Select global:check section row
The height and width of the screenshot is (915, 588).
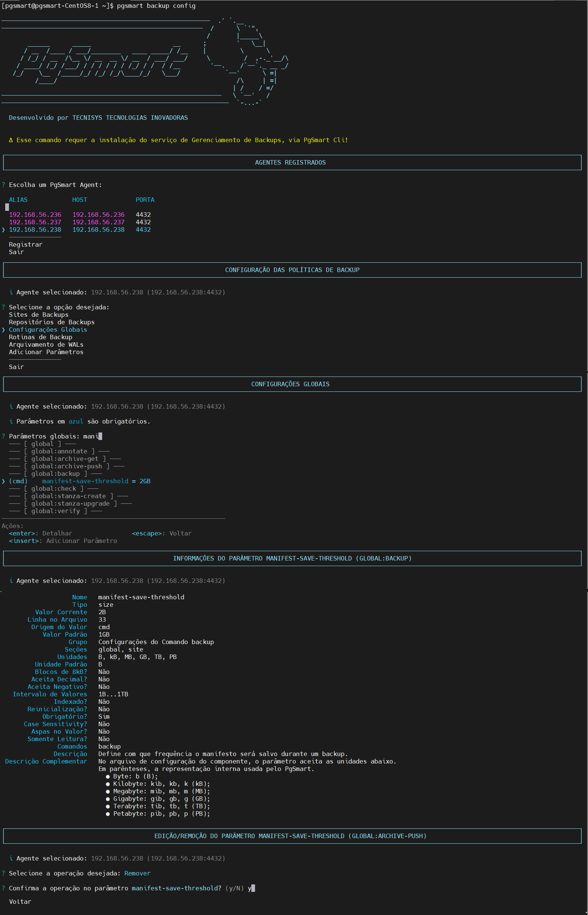click(53, 488)
